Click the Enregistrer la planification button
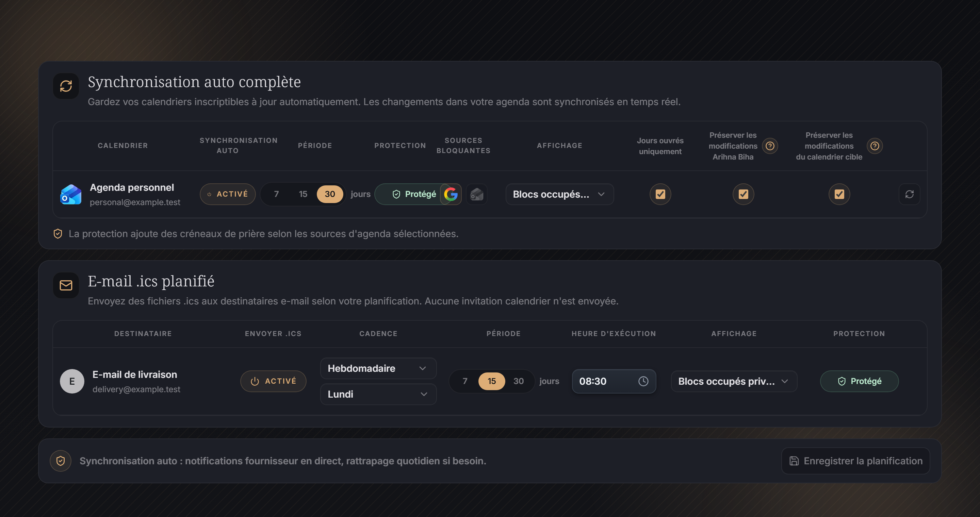Viewport: 980px width, 517px height. click(855, 461)
